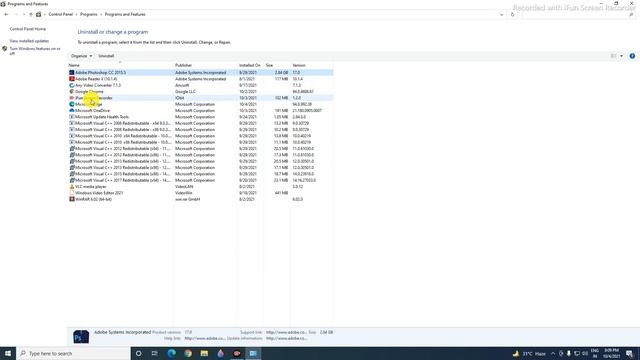Refresh the Programs and Features list
The height and width of the screenshot is (360, 640).
coord(513,14)
